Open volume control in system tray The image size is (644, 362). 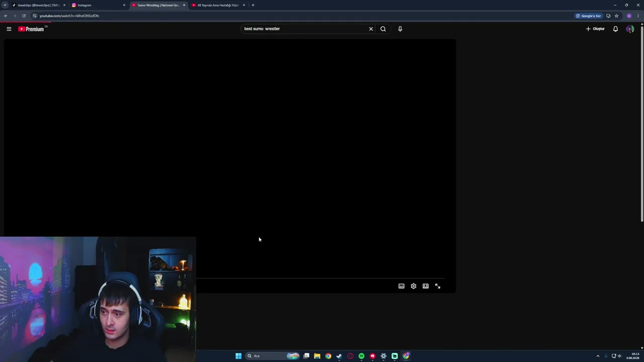click(619, 356)
